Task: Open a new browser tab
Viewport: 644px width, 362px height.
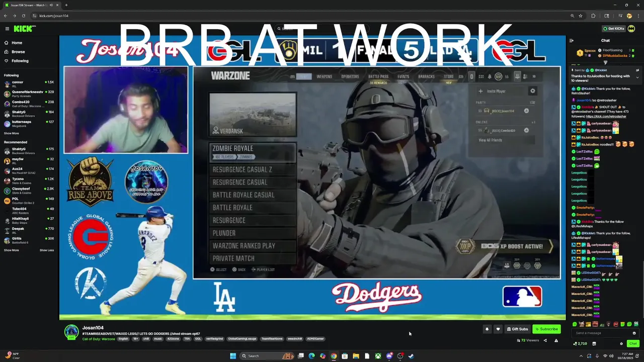Action: 66,5
